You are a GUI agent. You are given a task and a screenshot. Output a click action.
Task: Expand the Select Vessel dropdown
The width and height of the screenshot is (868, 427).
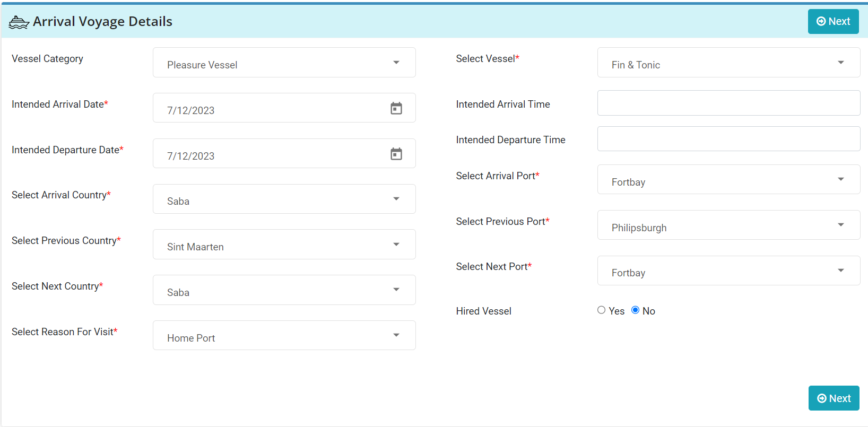[x=840, y=62]
